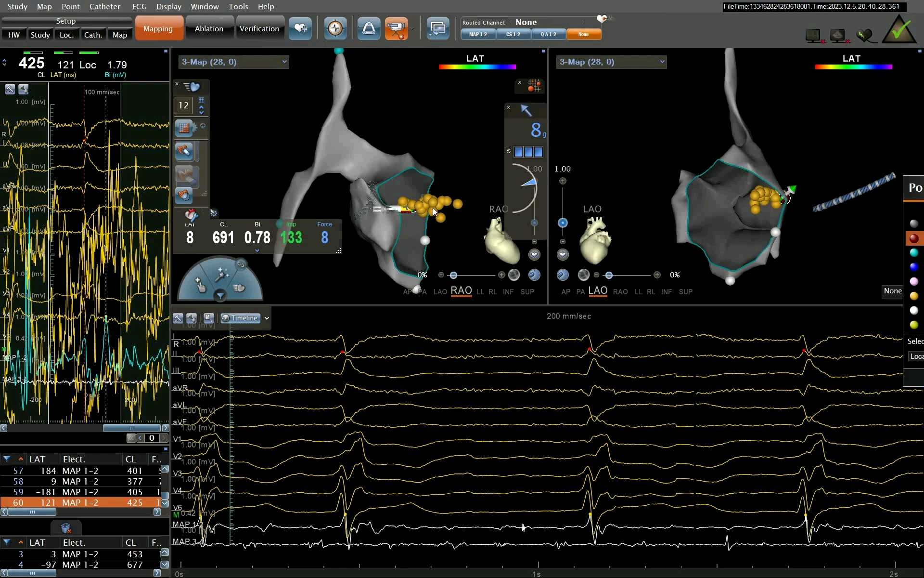
Task: Select the RAO view in left map
Action: [461, 291]
